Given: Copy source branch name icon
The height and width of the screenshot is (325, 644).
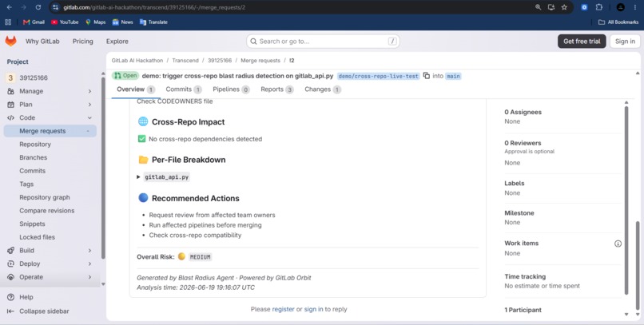Looking at the screenshot, I should 427,76.
